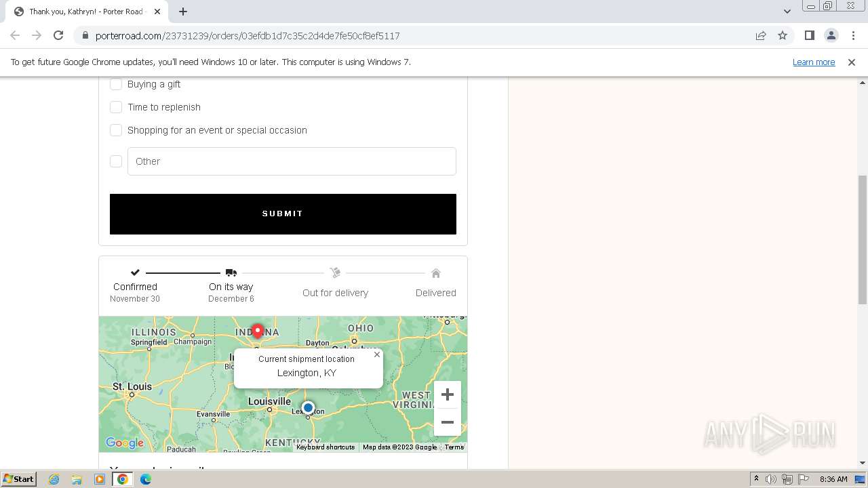The height and width of the screenshot is (488, 868).
Task: Click the page vertical scrollbar thumb
Action: click(863, 239)
